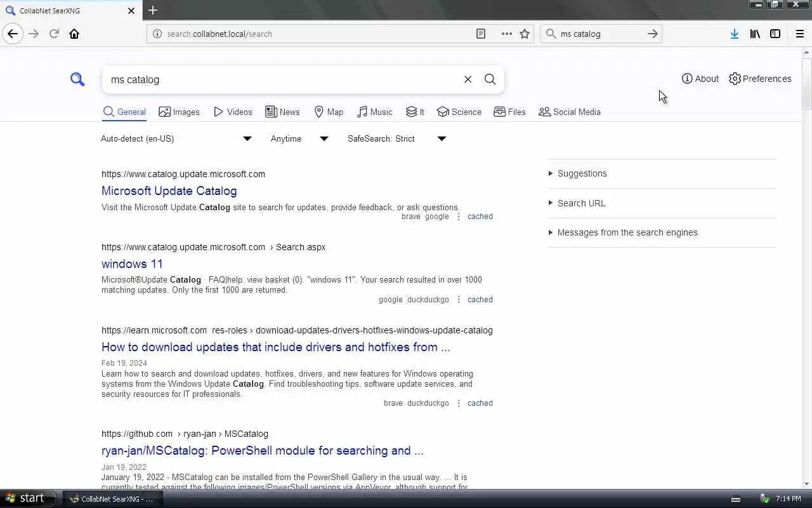Close the CollabNet SearXNG tab
The image size is (812, 508).
pos(131,11)
